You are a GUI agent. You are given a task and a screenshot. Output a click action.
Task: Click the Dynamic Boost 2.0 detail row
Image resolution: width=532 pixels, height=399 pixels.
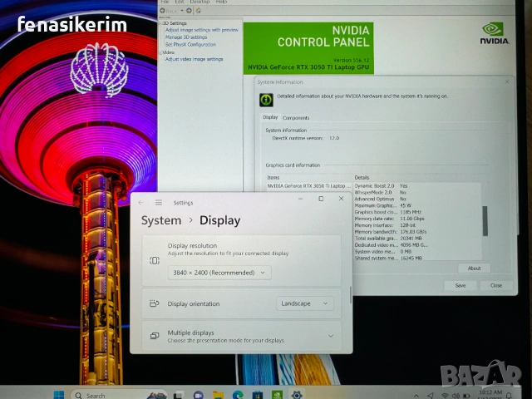[x=417, y=186]
